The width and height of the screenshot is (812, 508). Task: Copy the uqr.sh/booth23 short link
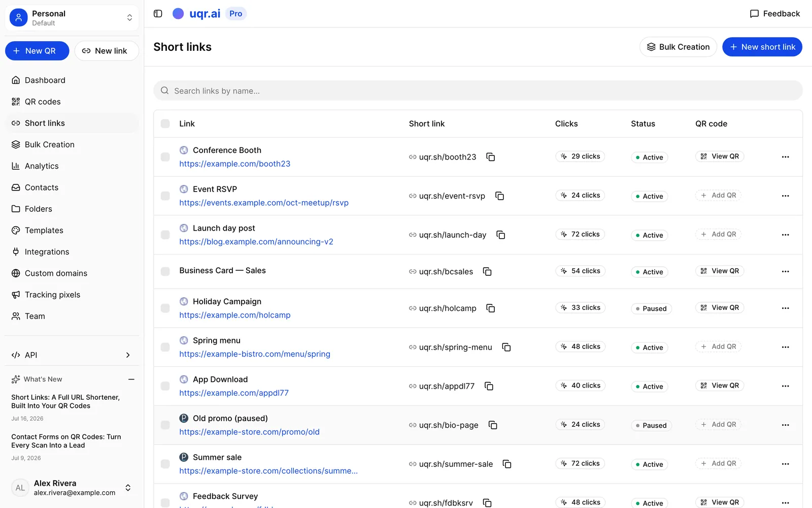click(491, 157)
